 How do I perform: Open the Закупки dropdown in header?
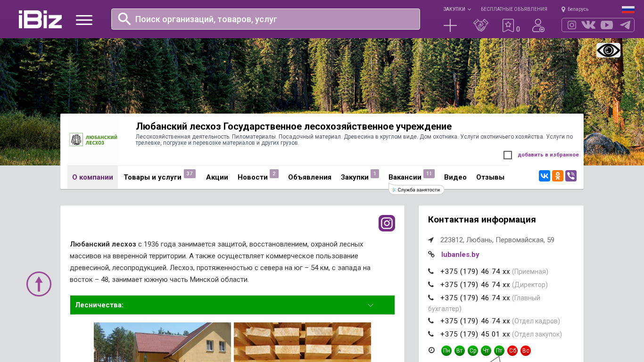pos(457,9)
